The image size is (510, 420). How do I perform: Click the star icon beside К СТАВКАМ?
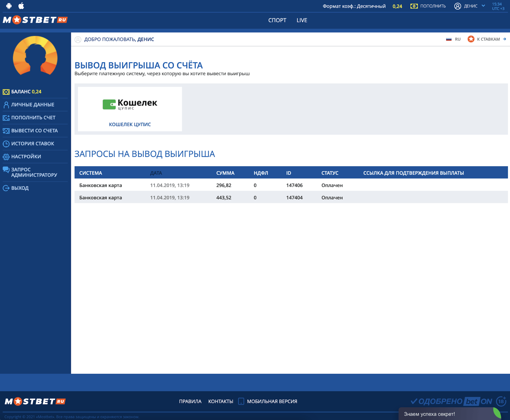(471, 39)
